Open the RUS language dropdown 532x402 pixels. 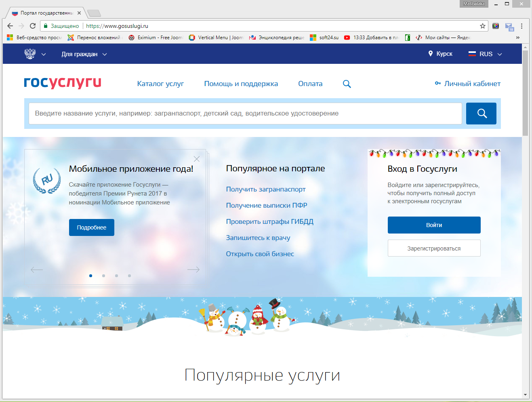click(485, 54)
